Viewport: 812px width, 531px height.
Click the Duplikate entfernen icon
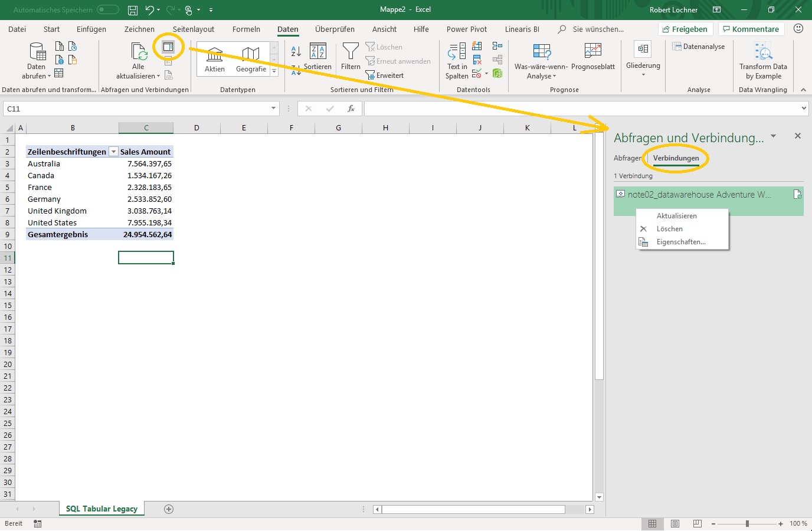[x=477, y=59]
